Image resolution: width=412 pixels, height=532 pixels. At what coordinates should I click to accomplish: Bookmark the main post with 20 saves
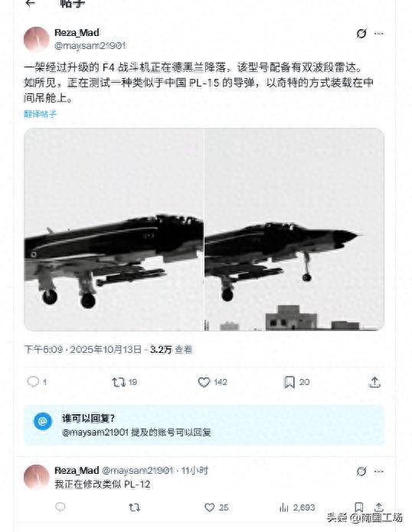296,382
